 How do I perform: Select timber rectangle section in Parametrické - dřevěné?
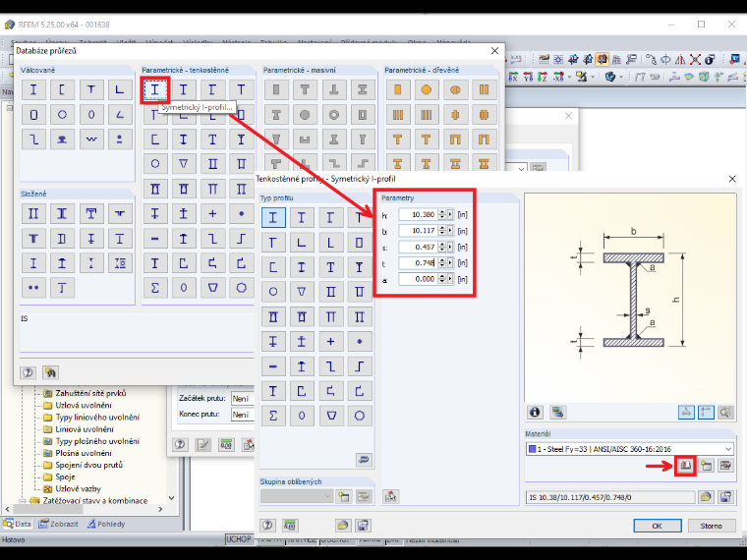point(398,89)
